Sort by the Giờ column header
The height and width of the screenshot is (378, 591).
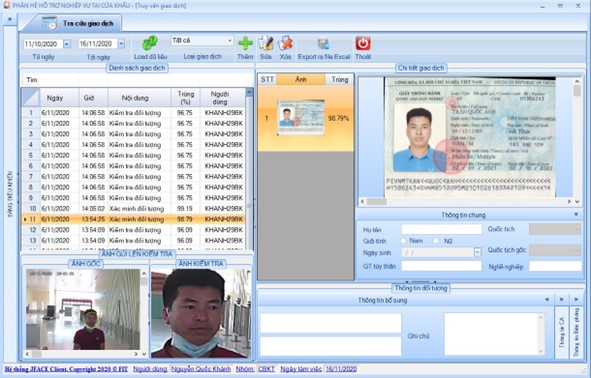89,98
